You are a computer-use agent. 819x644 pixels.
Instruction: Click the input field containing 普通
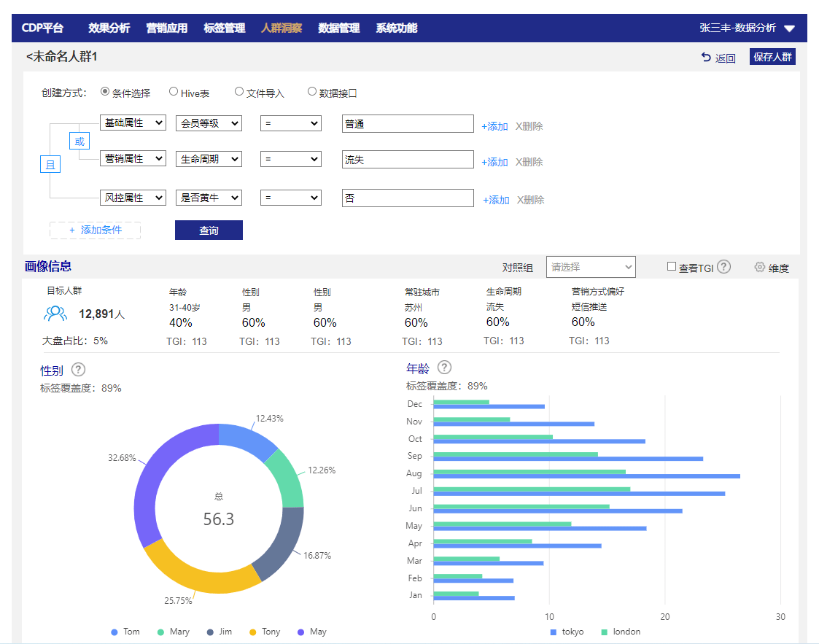(407, 123)
